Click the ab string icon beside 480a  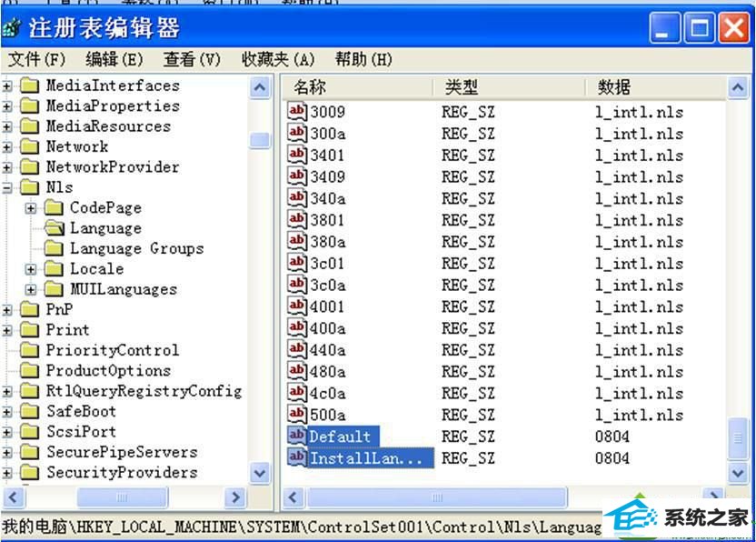pos(297,371)
